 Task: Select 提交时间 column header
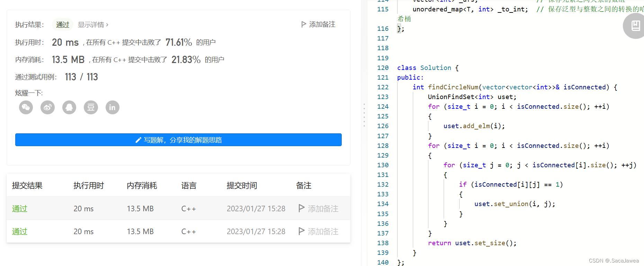242,186
